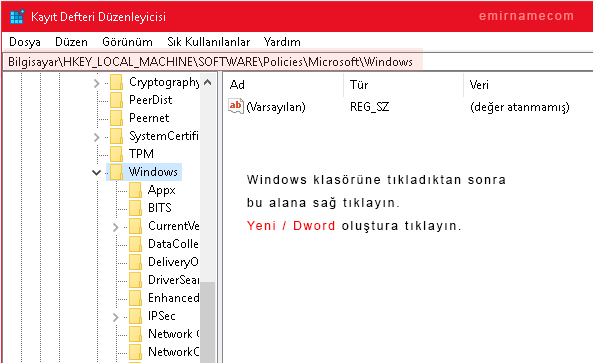Select the DriverSear subkey

point(173,280)
